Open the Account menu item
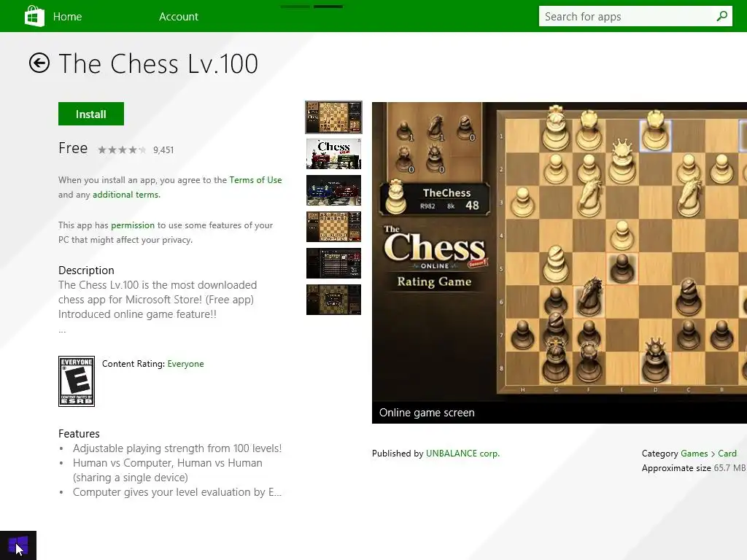 coord(179,17)
